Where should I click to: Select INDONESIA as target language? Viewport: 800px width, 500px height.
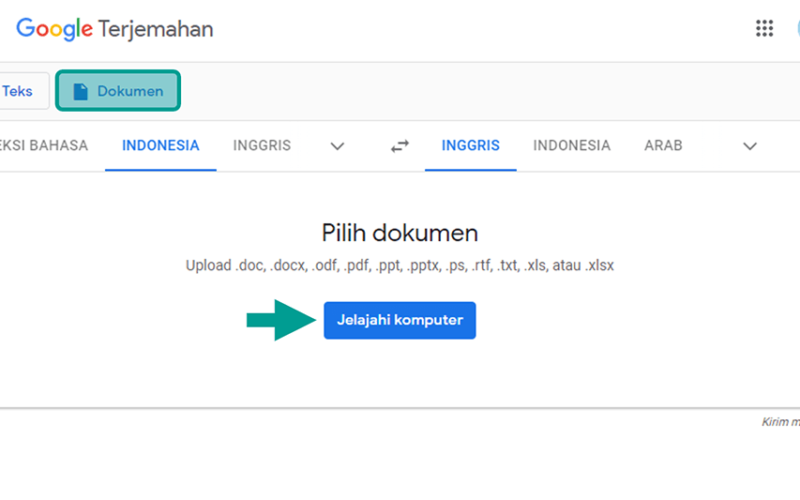point(571,146)
